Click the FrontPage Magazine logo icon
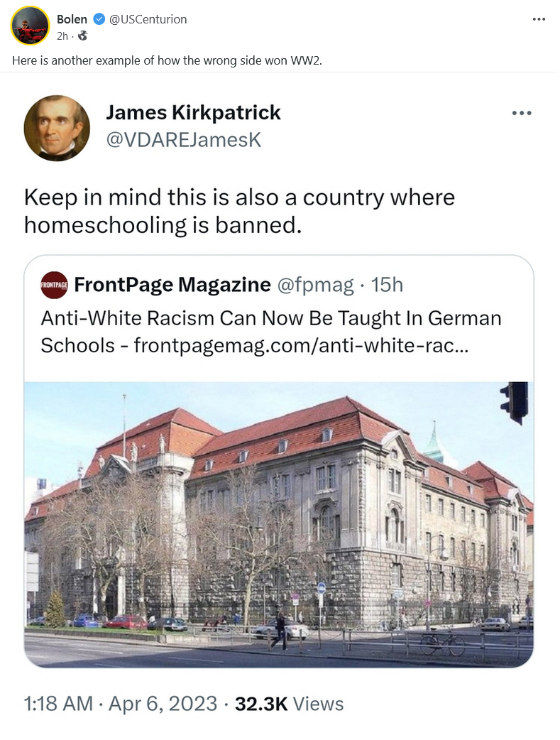The image size is (560, 740). point(54,285)
